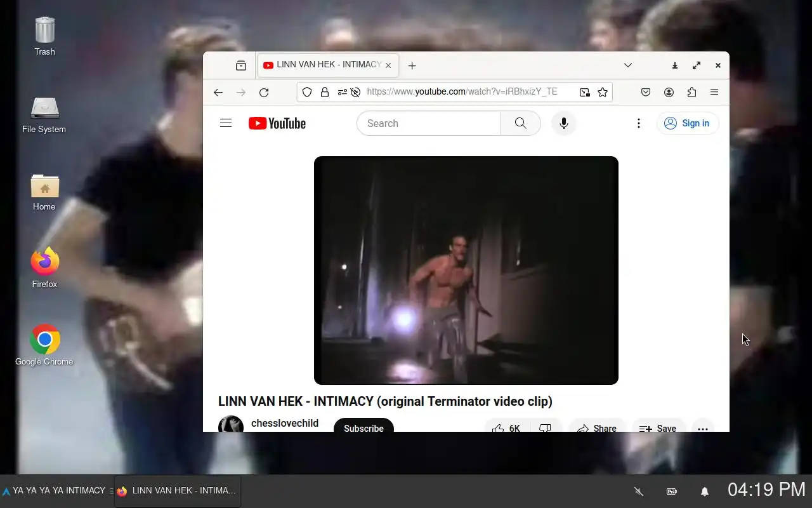Image resolution: width=812 pixels, height=508 pixels.
Task: Open notifications bell in system tray
Action: (x=705, y=491)
